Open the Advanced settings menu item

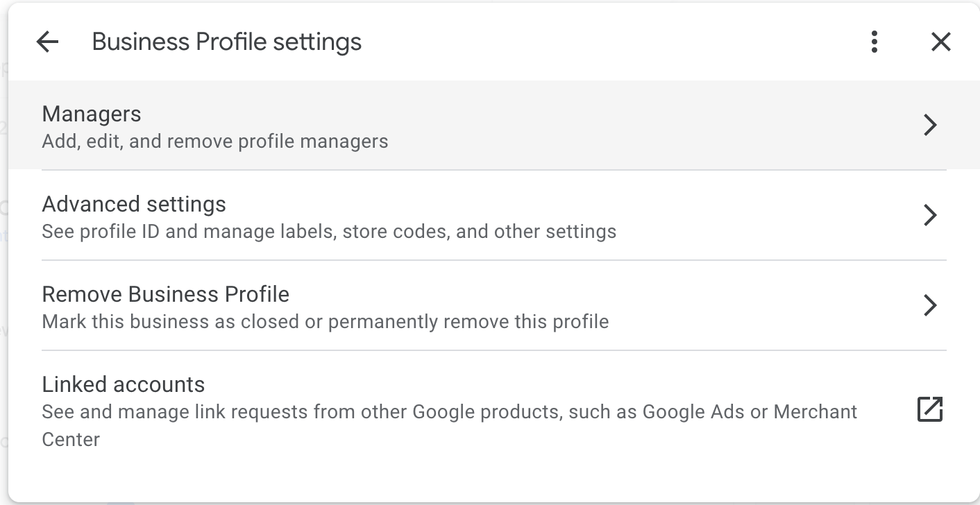coord(134,205)
